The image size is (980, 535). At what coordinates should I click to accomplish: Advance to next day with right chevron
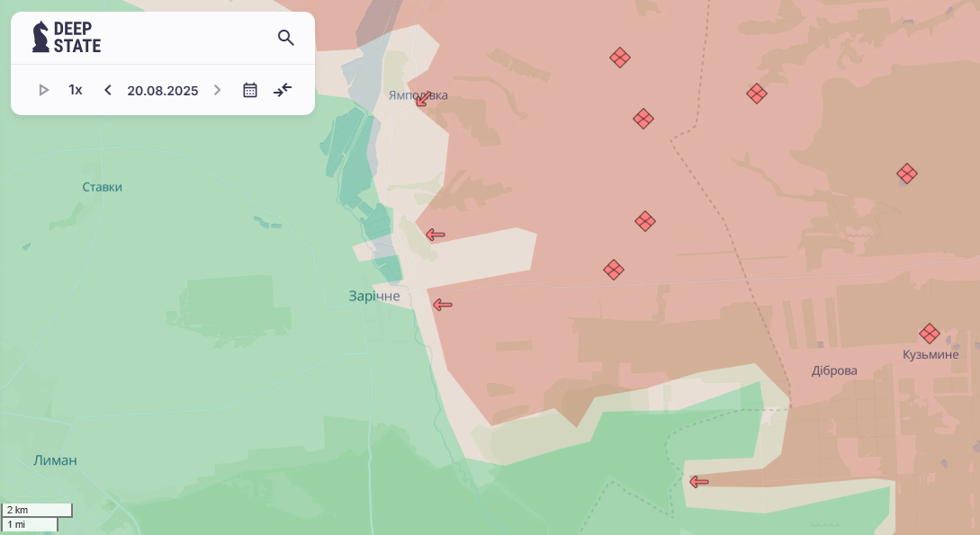pos(217,90)
